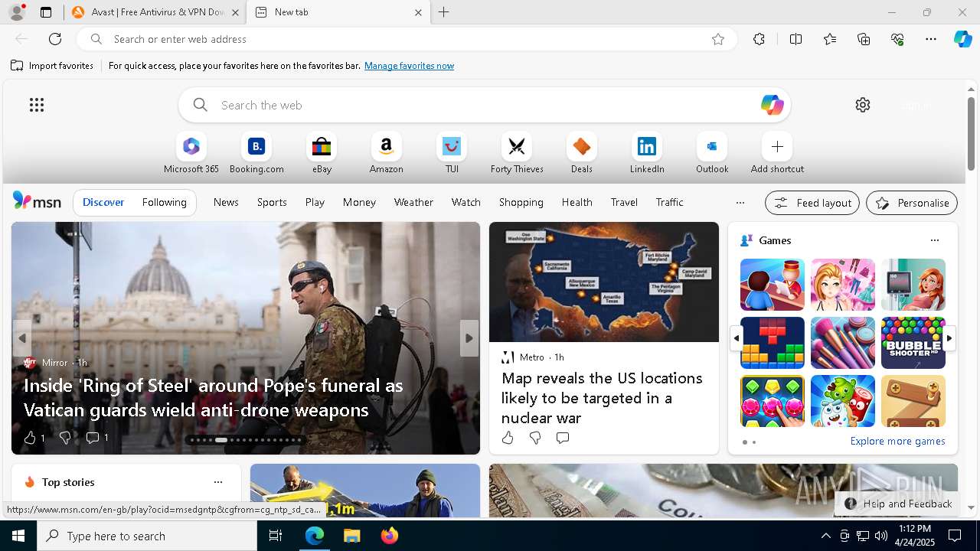The width and height of the screenshot is (980, 551).
Task: Like the Pope's funeral story
Action: pyautogui.click(x=30, y=438)
